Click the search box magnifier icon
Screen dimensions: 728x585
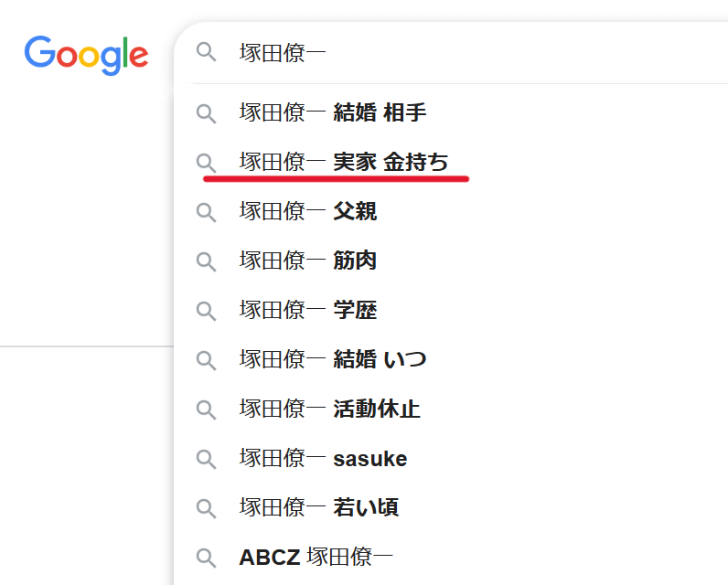207,52
